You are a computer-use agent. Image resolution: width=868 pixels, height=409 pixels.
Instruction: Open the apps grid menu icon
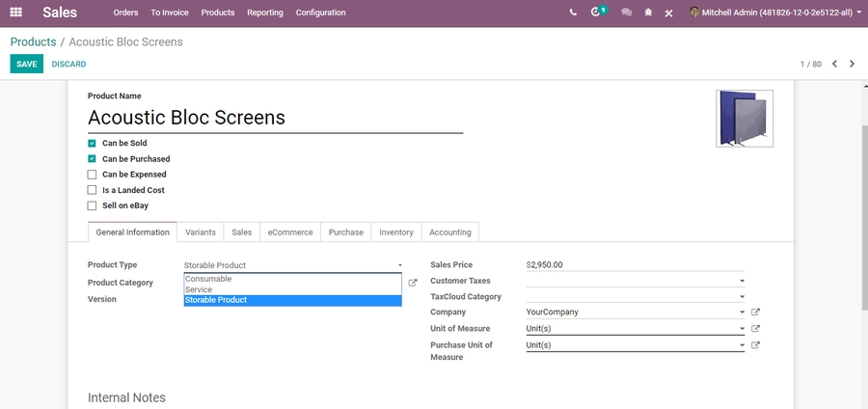(x=15, y=13)
